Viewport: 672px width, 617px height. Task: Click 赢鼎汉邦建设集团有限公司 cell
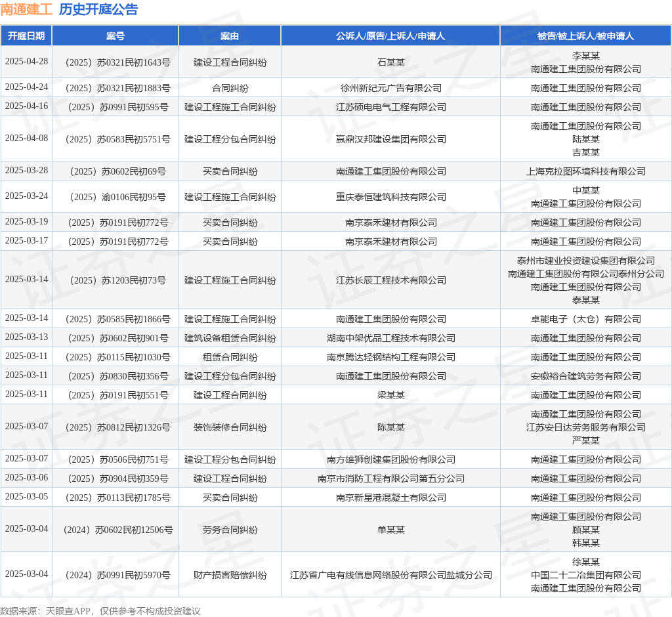point(391,139)
